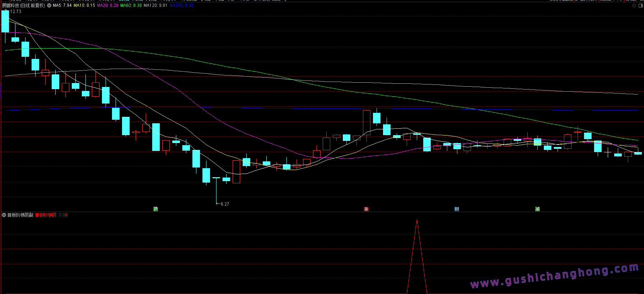
Task: Click the 展鹏科技(日线,前复权) chart title
Action: pyautogui.click(x=24, y=5)
